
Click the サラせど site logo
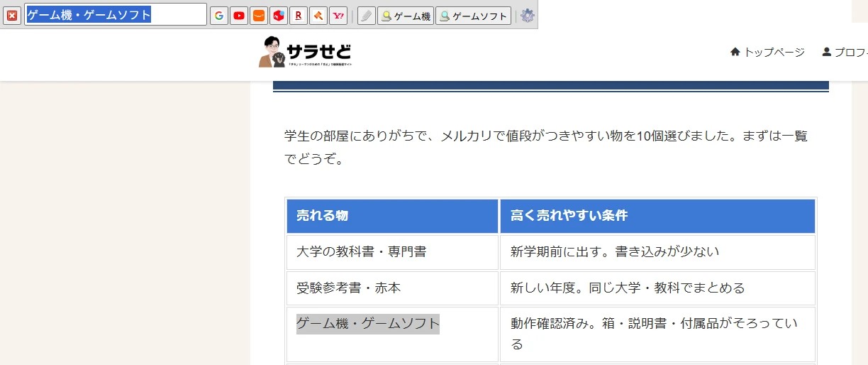(306, 52)
